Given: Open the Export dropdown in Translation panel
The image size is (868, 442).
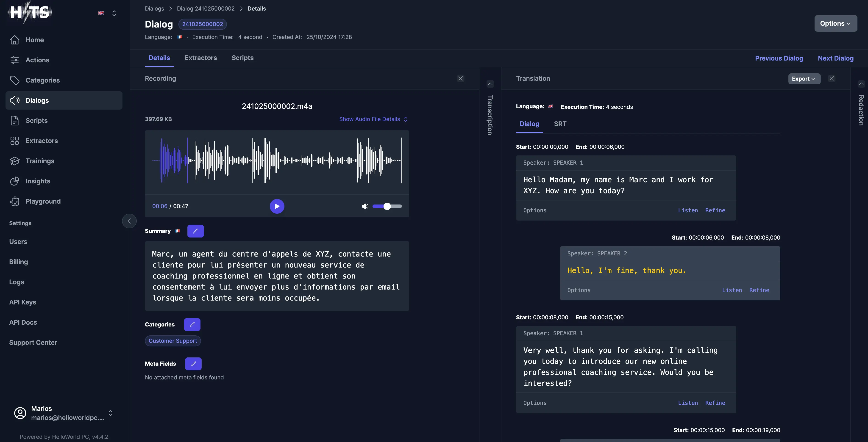Looking at the screenshot, I should [x=804, y=78].
